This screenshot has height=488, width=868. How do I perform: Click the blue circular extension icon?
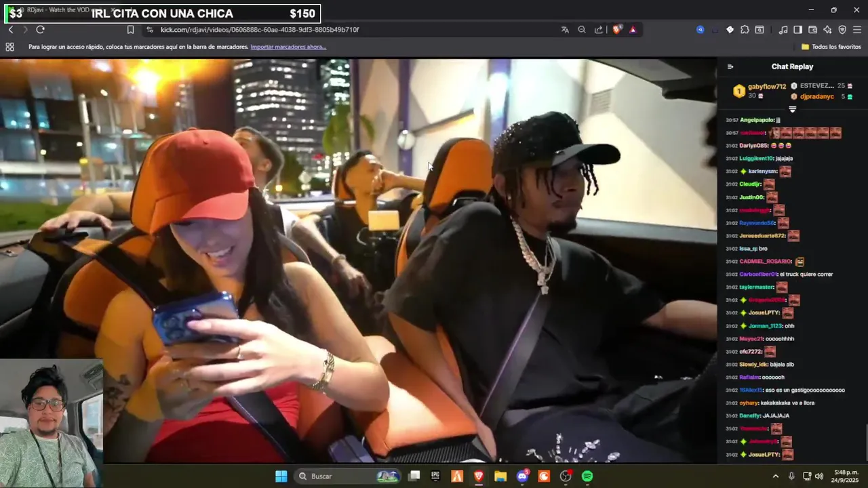[x=700, y=30]
